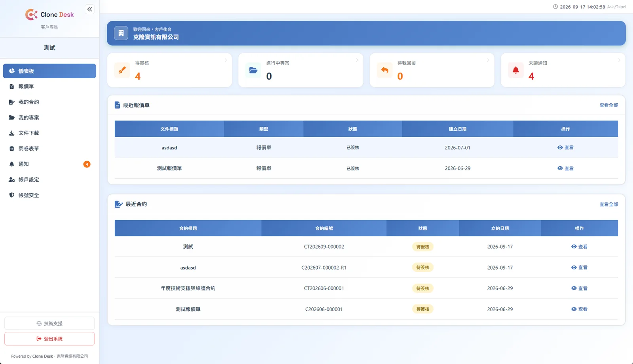This screenshot has height=364, width=633.
Task: Click the reply arrow icon on the 待我回覆 card
Action: [385, 70]
